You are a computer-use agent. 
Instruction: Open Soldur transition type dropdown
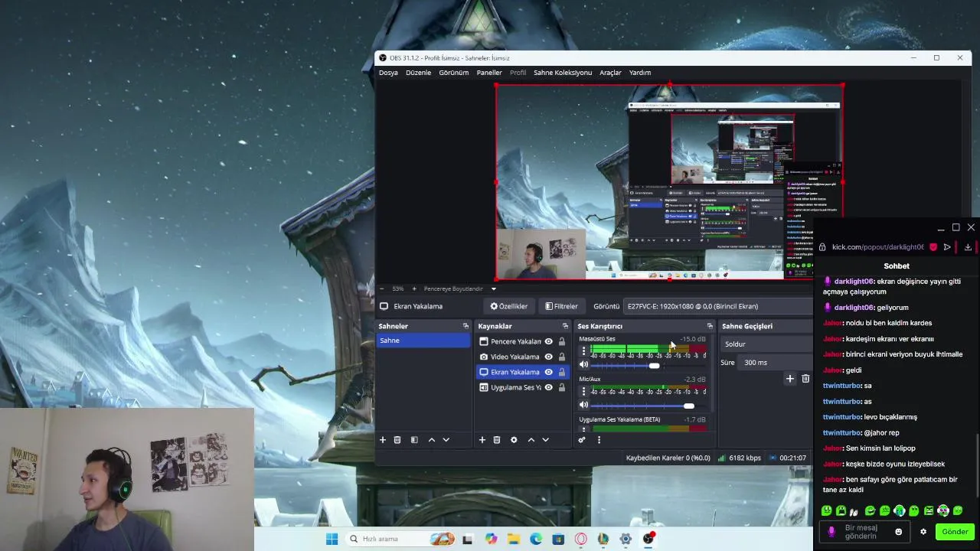pos(766,344)
